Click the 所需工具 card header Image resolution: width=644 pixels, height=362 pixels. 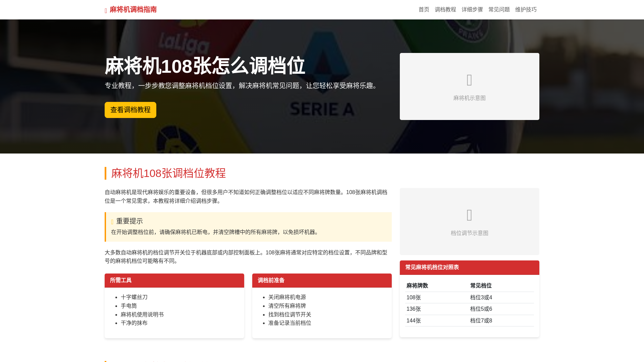tap(174, 281)
